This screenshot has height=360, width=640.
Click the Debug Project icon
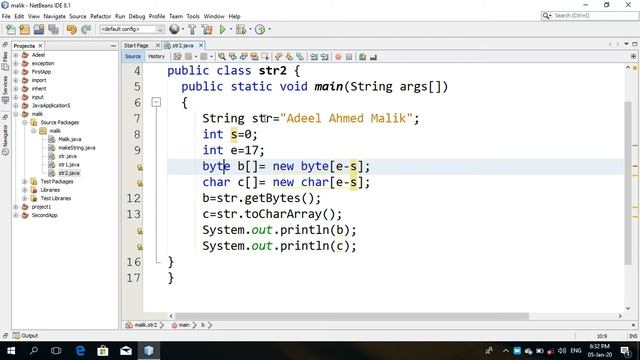click(x=241, y=29)
